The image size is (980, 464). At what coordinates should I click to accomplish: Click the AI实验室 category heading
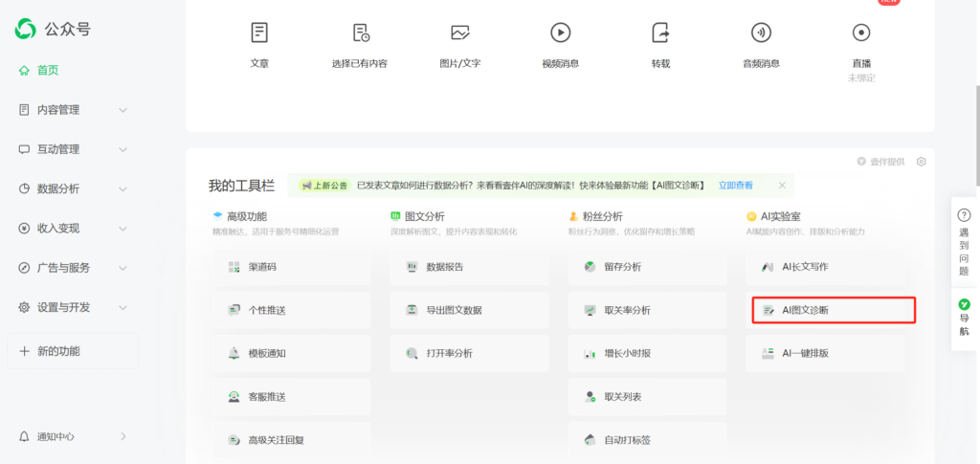[x=781, y=217]
